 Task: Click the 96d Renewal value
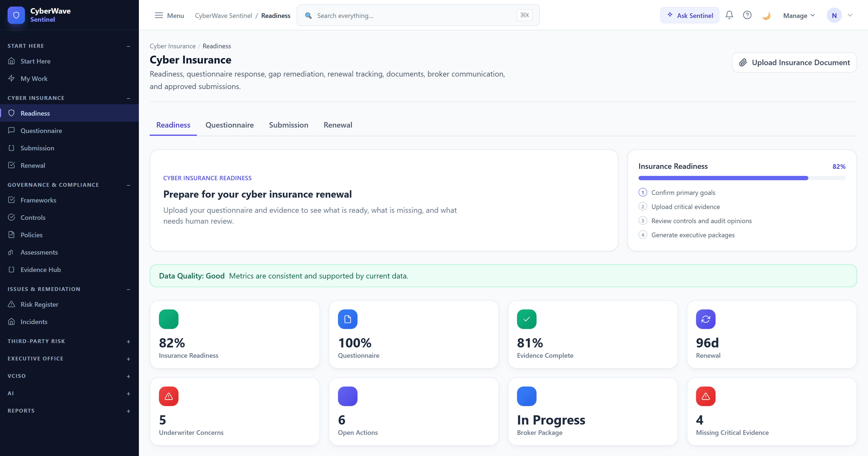[707, 343]
